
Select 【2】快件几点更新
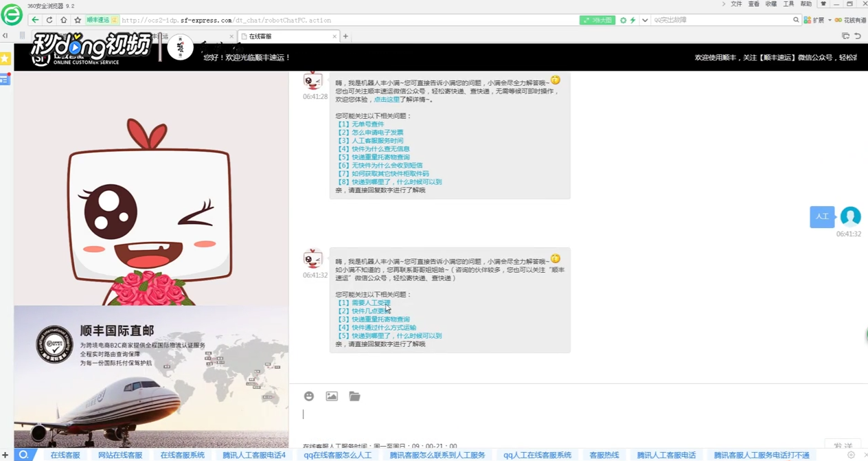[363, 311]
